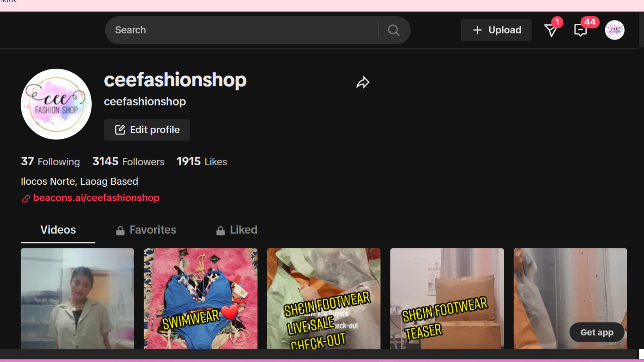This screenshot has width=644, height=362.
Task: Click the search magnifier icon
Action: (393, 30)
